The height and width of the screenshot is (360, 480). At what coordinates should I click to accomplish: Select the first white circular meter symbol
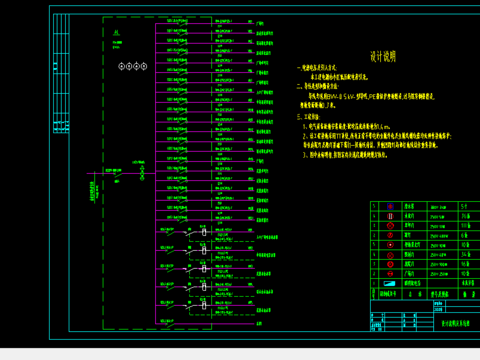tap(122, 66)
